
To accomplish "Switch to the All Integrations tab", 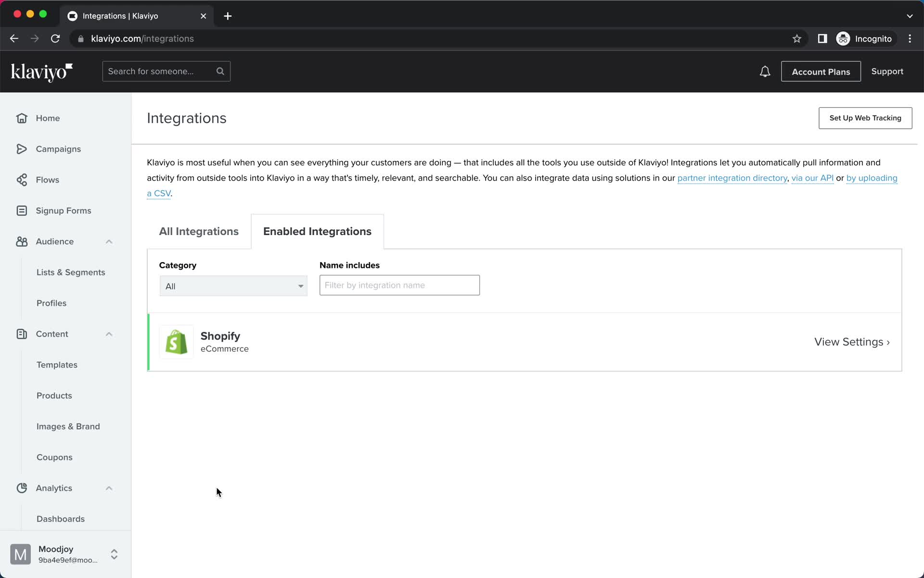I will pyautogui.click(x=198, y=231).
